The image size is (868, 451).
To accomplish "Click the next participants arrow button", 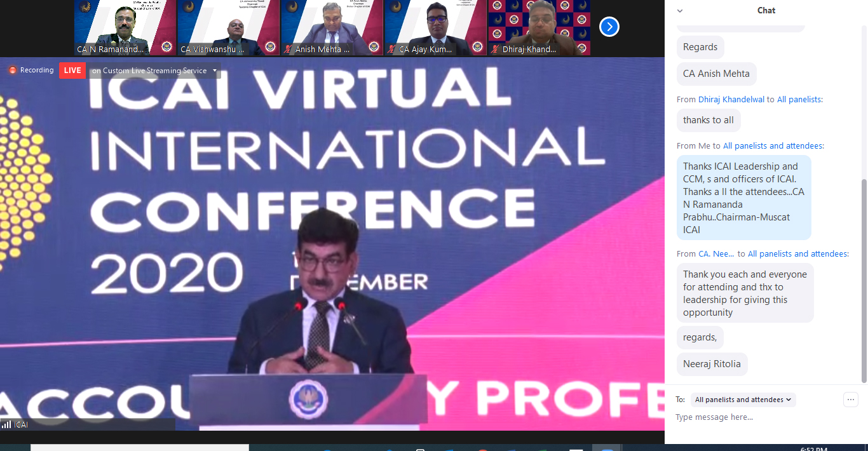I will (609, 27).
